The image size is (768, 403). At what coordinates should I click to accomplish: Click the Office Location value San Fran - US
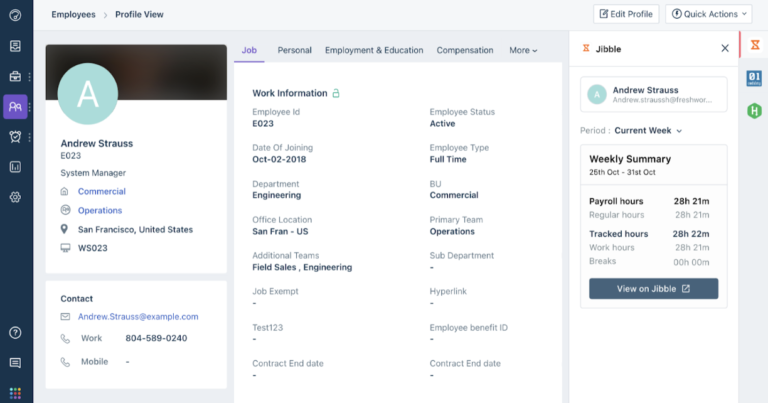tap(280, 232)
